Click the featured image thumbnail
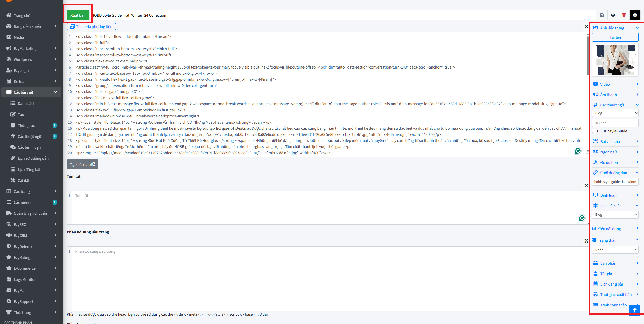The image size is (644, 324). click(x=615, y=60)
